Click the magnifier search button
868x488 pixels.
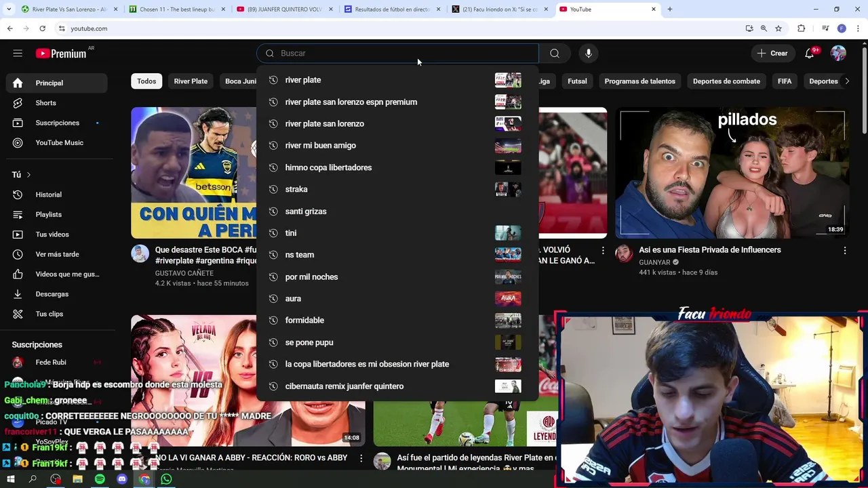tap(555, 53)
